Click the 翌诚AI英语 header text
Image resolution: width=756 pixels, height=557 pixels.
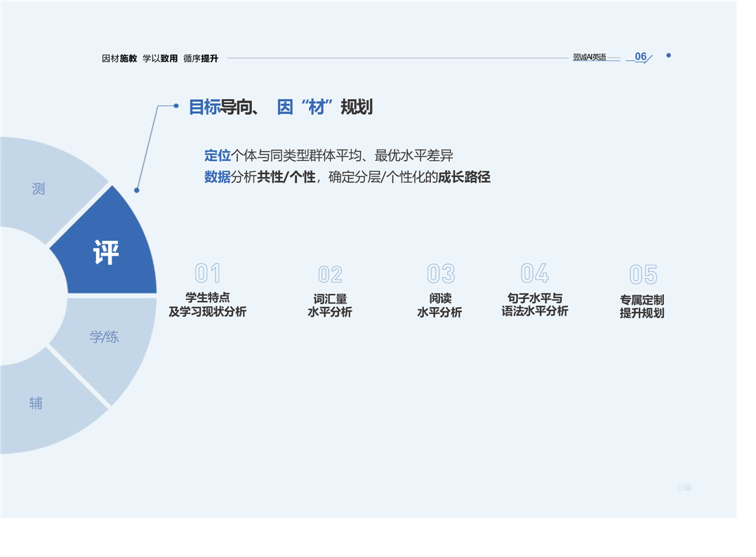(589, 58)
